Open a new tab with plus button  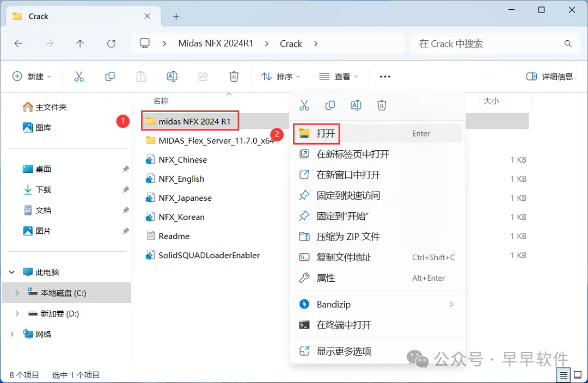[x=176, y=16]
